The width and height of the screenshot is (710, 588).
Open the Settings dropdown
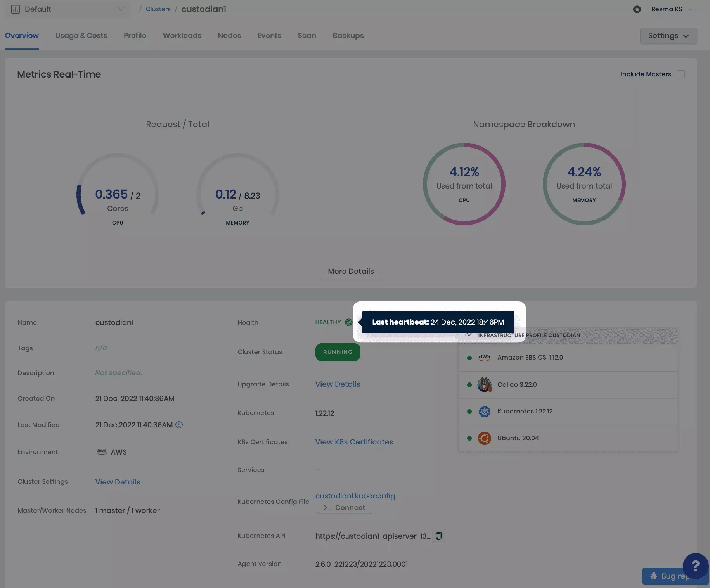pos(668,36)
